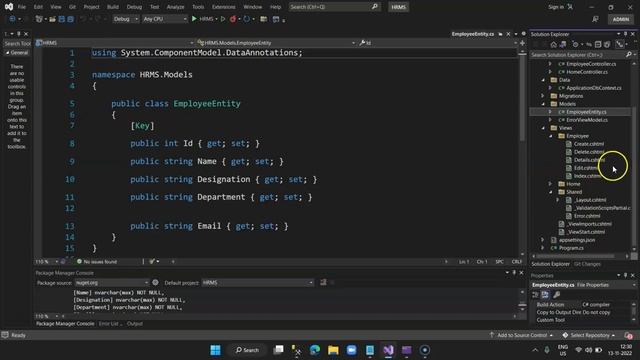Select Create.cshtml in Solution Explorer

click(589, 144)
